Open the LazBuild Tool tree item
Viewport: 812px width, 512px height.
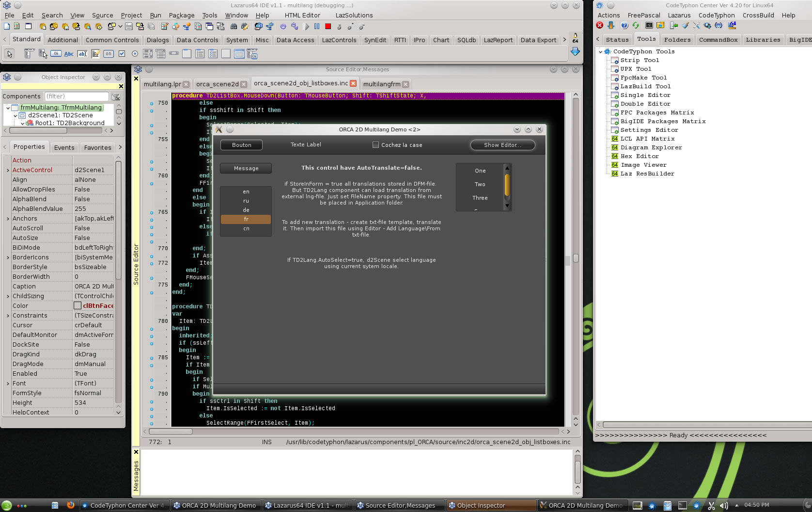[x=645, y=86]
